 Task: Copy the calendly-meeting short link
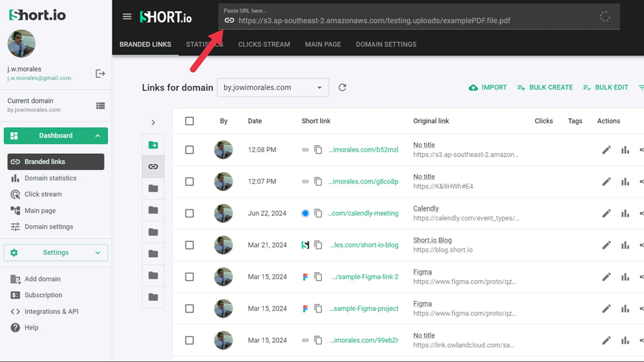click(318, 213)
